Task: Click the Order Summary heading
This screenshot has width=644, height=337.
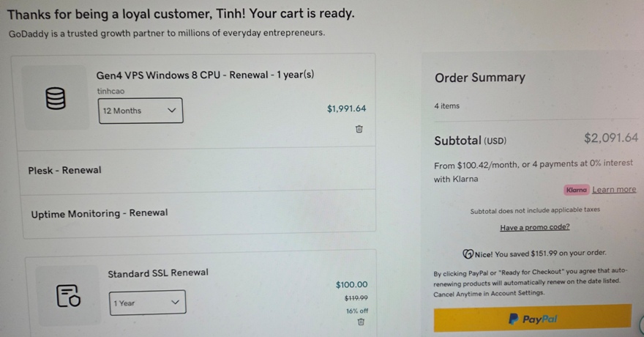Action: [479, 78]
